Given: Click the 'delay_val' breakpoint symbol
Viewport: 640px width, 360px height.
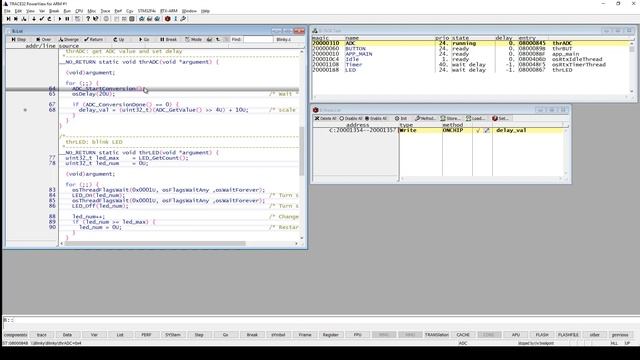Looking at the screenshot, I should point(511,131).
